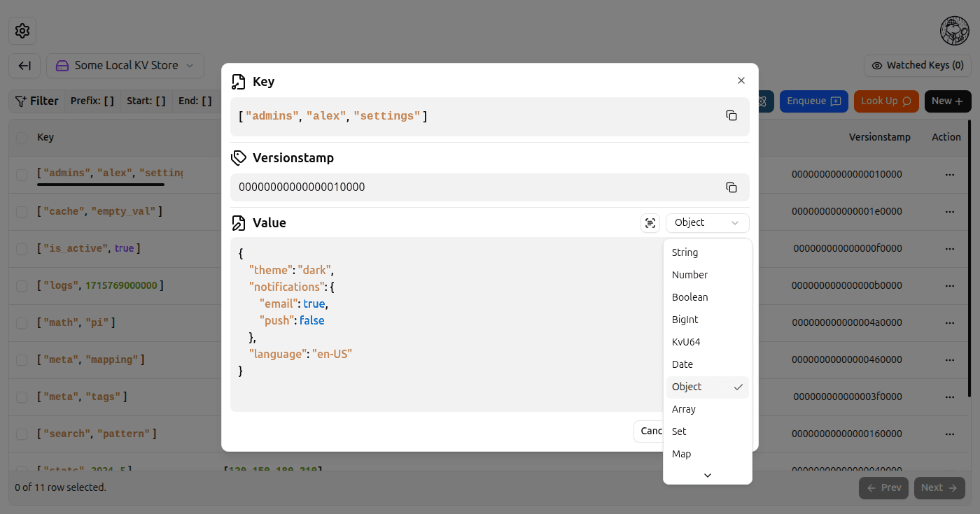This screenshot has height=514, width=980.
Task: Copy the key with copy icon
Action: coord(731,115)
